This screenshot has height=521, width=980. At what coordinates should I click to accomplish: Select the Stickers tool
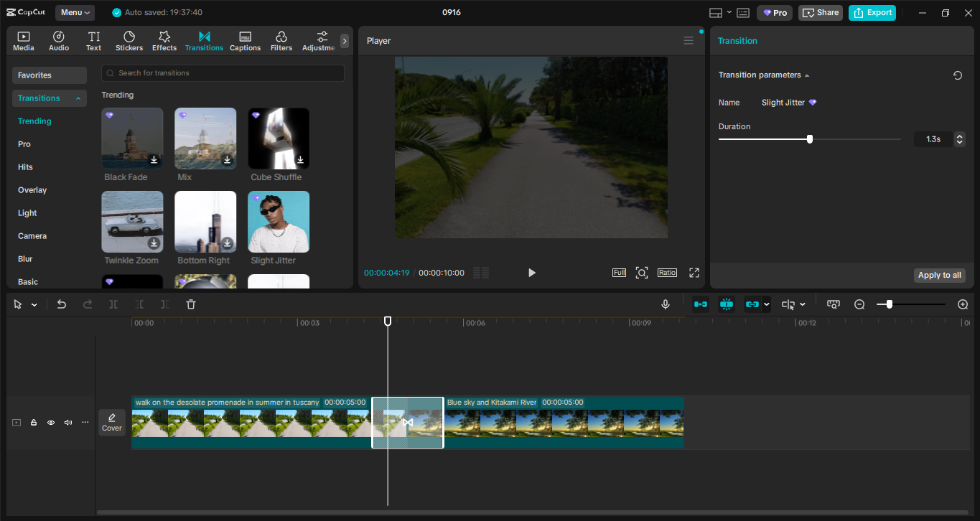[x=129, y=40]
